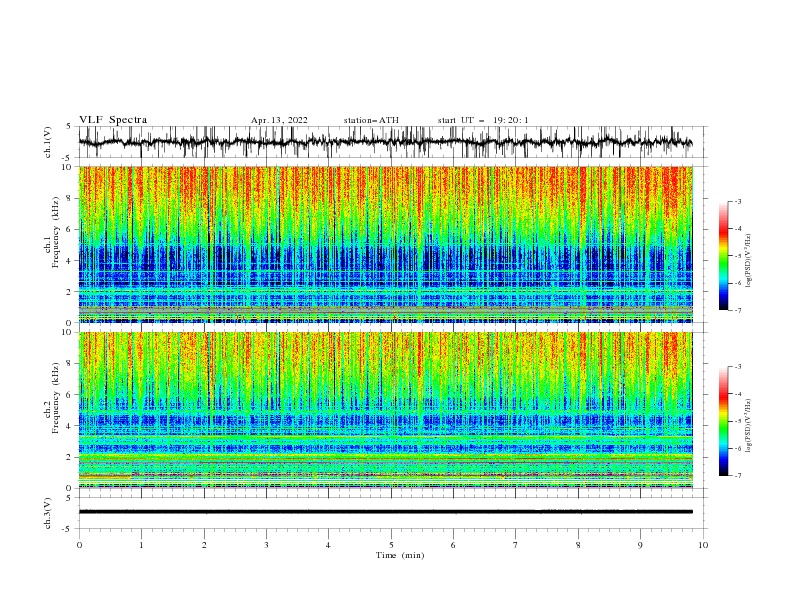Click time axis tick label "5"
The image size is (792, 612).
coord(391,545)
